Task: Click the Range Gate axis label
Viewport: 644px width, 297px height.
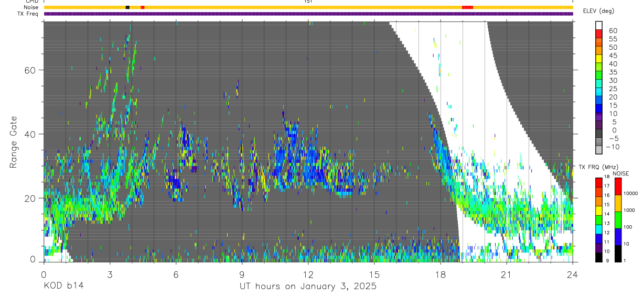Action: (14, 142)
